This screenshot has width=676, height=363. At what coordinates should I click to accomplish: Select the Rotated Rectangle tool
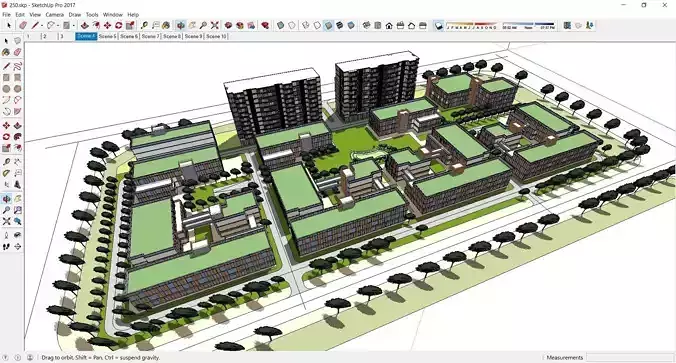point(17,78)
